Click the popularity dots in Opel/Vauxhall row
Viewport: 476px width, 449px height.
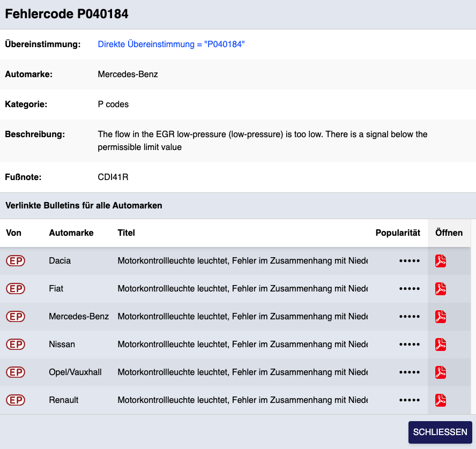click(410, 372)
